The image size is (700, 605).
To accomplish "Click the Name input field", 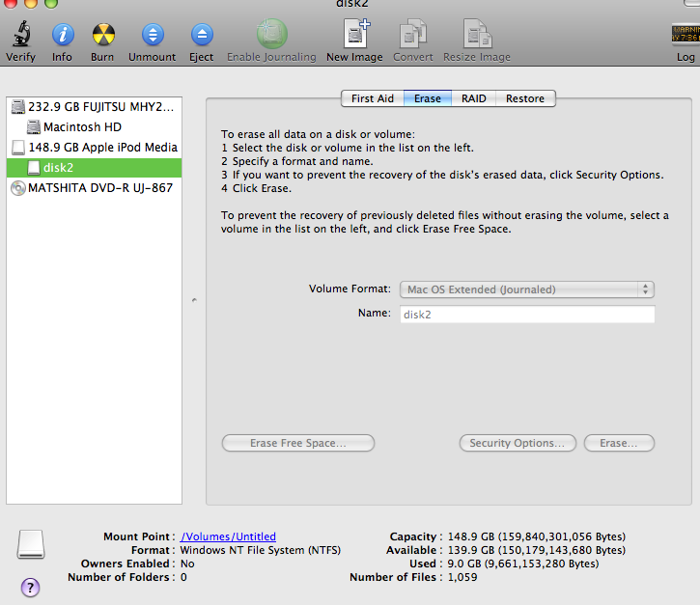I will [x=527, y=315].
